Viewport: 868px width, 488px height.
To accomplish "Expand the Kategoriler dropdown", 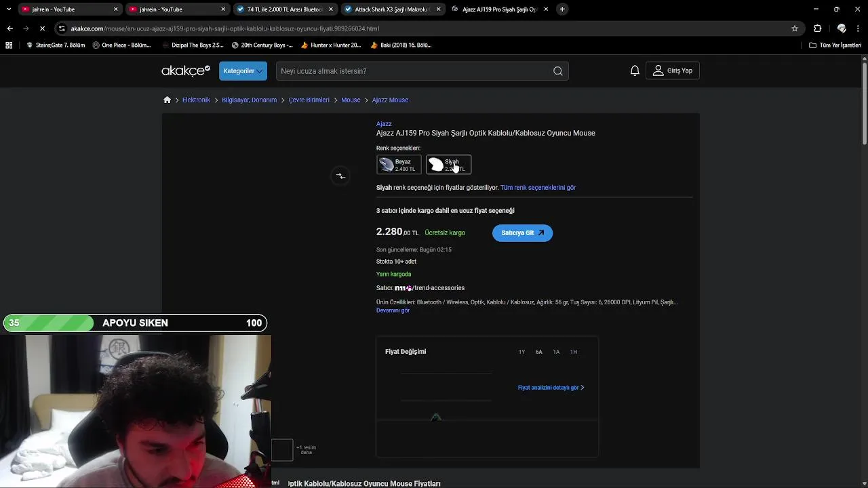I will coord(243,71).
